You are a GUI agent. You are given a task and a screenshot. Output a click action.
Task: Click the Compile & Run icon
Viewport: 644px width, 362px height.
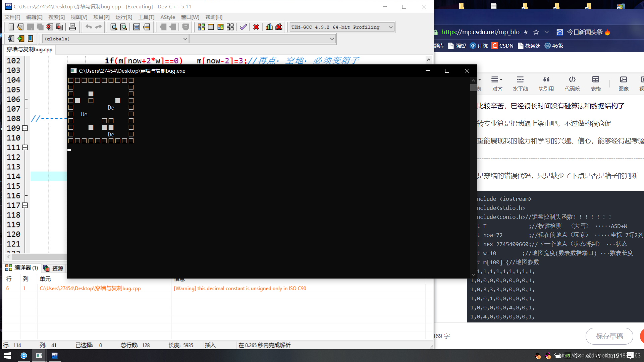pos(220,27)
